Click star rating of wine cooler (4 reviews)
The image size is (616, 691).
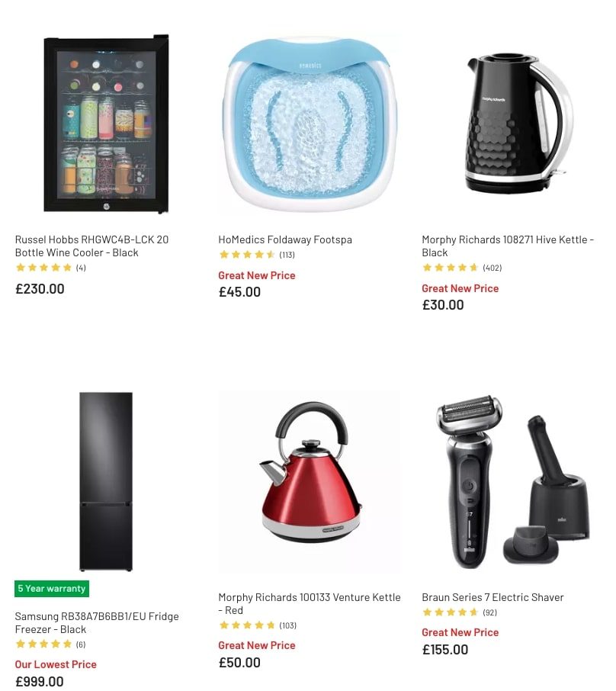(x=50, y=268)
